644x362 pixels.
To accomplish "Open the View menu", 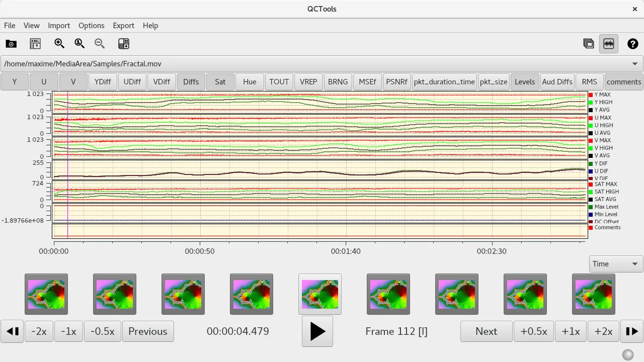I will 31,26.
